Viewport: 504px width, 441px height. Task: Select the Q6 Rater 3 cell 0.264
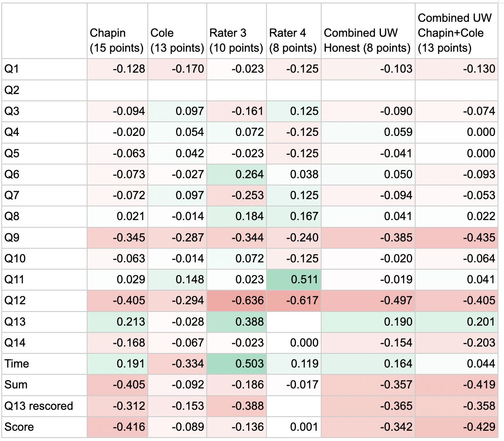click(237, 174)
